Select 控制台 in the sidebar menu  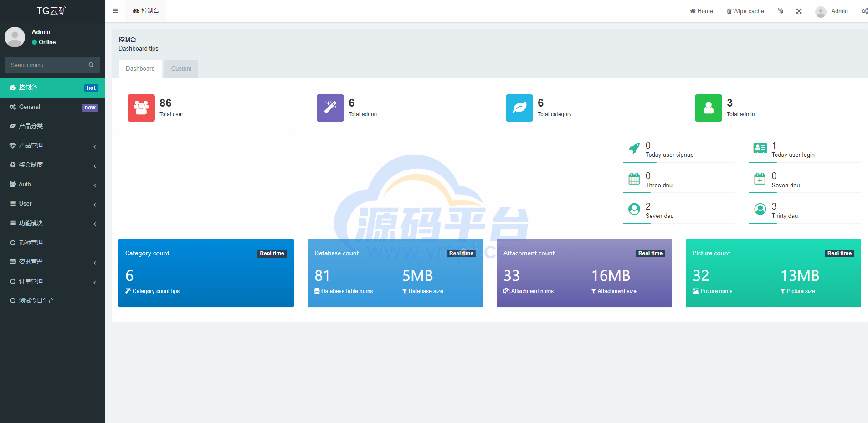tap(52, 88)
